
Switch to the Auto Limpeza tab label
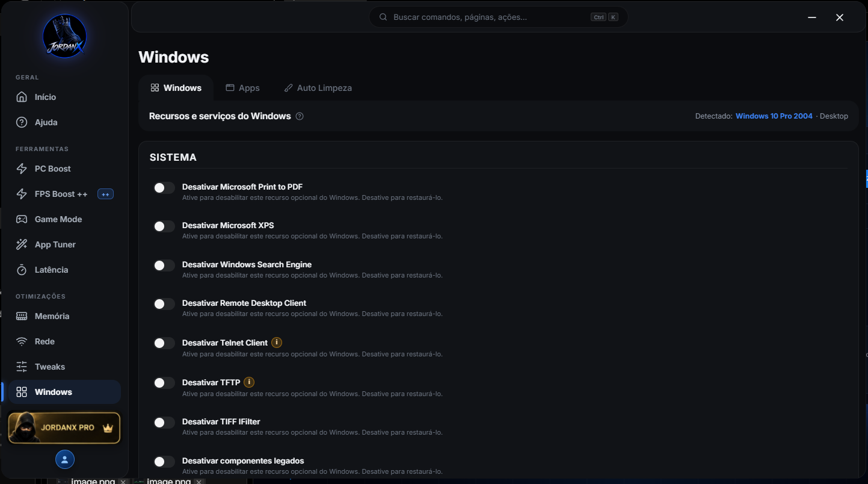tap(324, 88)
